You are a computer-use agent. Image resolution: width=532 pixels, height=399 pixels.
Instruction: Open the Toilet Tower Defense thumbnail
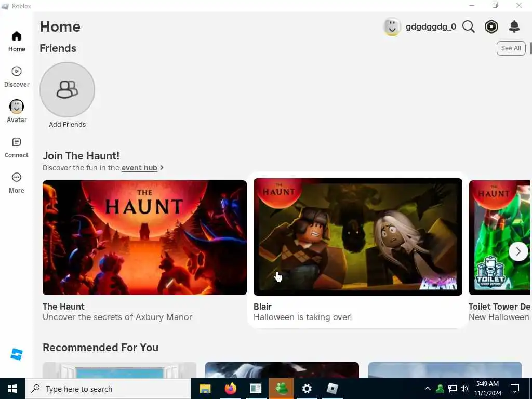(x=499, y=237)
